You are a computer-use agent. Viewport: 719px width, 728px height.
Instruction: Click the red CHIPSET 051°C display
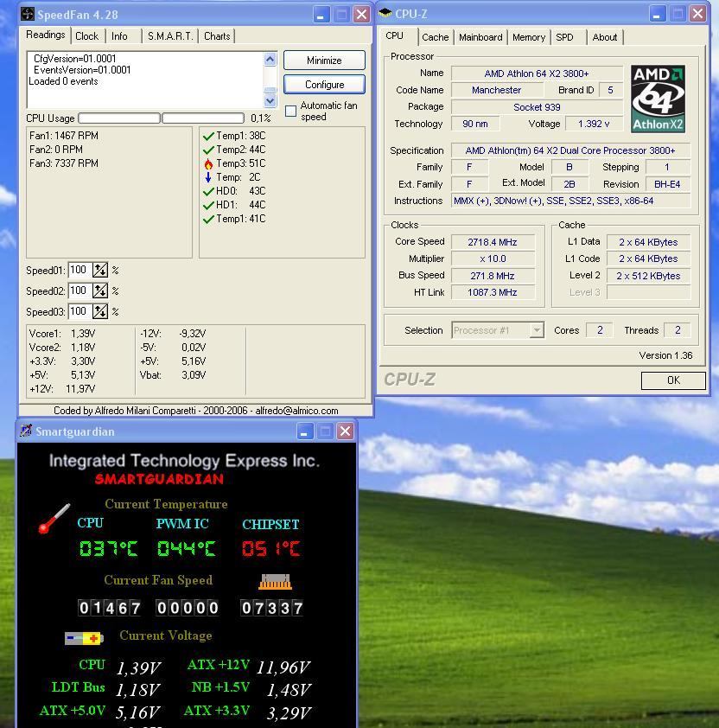[x=270, y=549]
